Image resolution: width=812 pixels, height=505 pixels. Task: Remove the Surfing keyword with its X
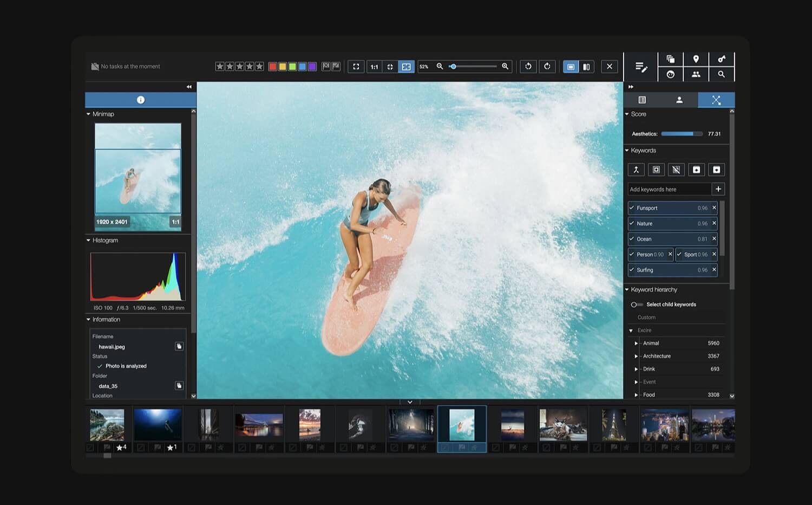click(714, 270)
